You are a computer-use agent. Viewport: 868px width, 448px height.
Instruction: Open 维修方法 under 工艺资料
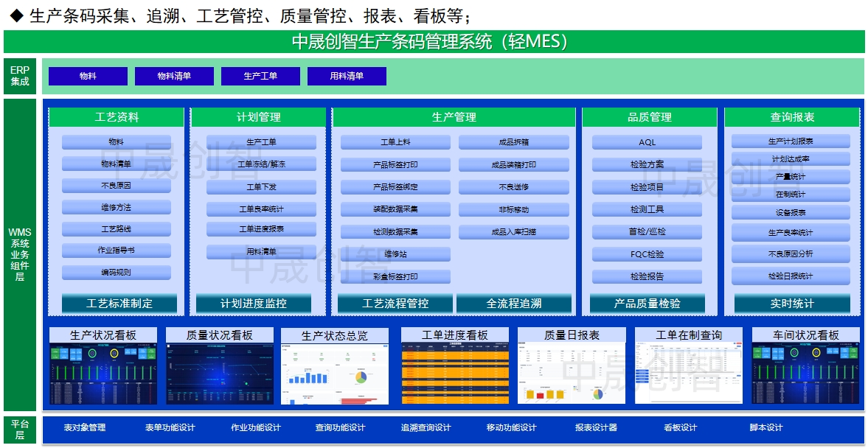(x=117, y=207)
